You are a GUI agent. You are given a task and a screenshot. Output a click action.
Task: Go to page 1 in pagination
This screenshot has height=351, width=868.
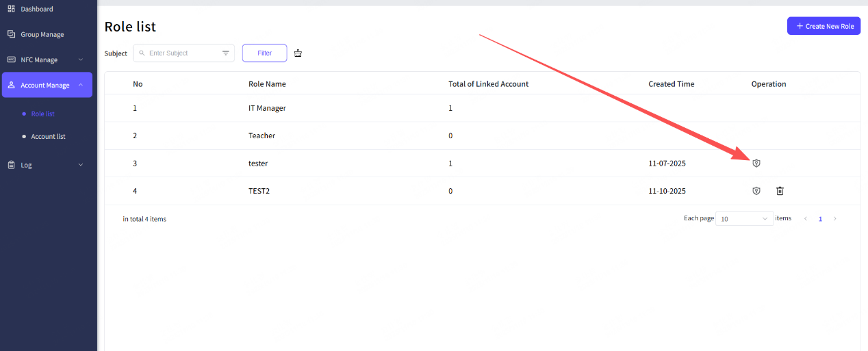(x=820, y=219)
